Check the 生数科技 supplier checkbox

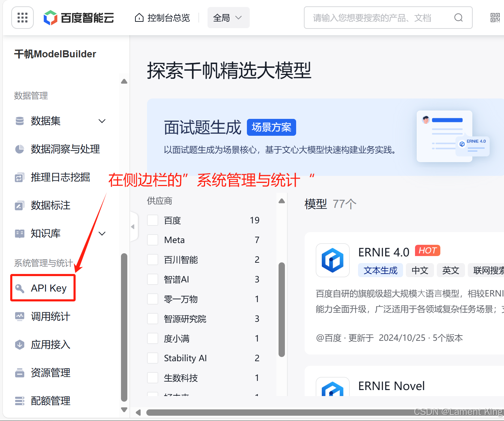tap(153, 378)
